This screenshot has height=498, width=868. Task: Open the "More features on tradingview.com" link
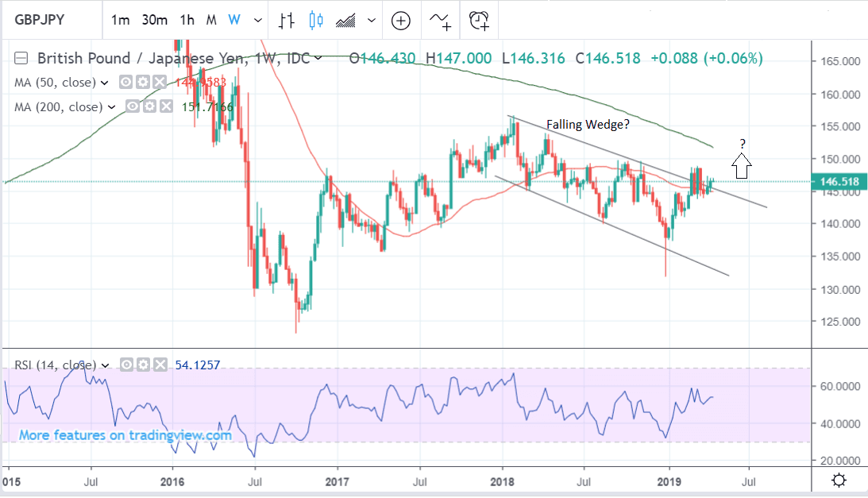tap(125, 435)
